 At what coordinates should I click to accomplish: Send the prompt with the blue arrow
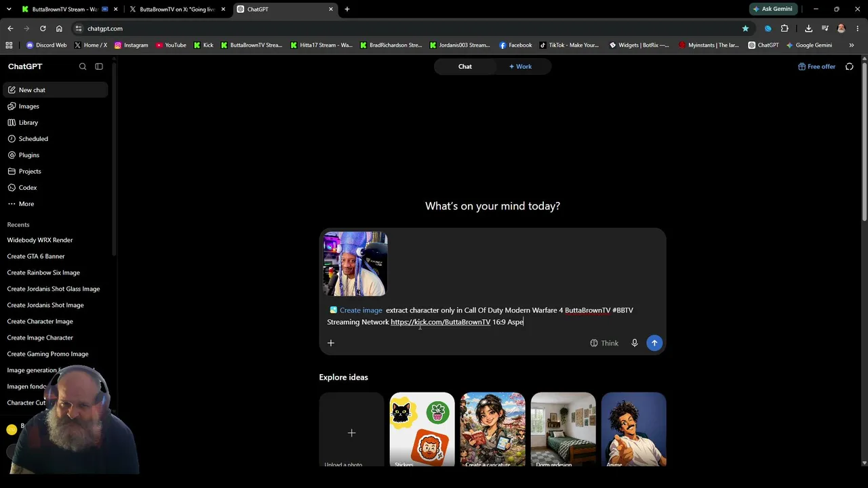point(654,343)
